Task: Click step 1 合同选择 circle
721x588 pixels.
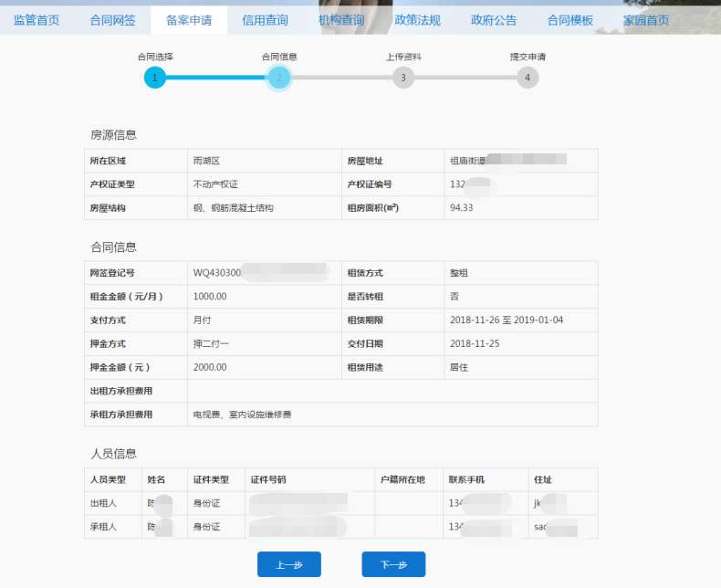Action: tap(155, 78)
